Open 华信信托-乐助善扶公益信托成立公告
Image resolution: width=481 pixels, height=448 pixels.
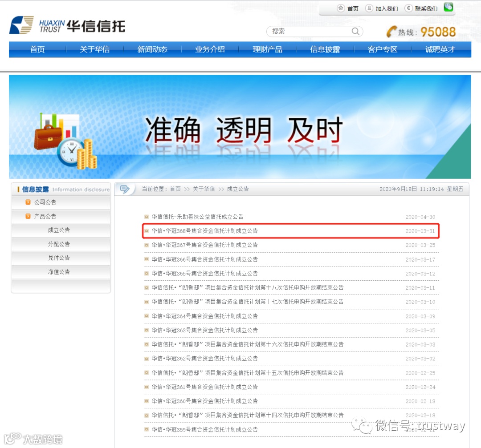(198, 217)
